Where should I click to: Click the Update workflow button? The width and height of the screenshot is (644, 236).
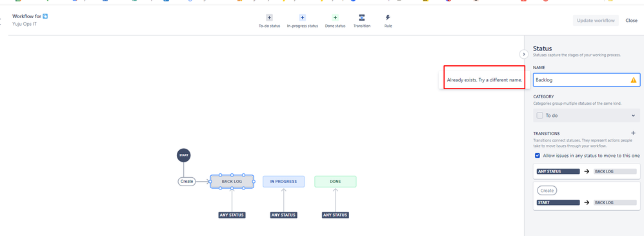[x=596, y=21]
